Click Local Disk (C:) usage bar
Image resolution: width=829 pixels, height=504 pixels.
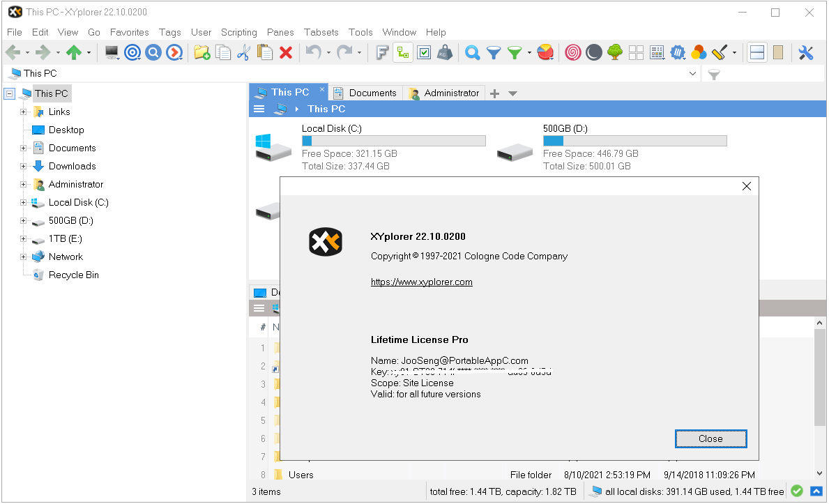coord(394,141)
